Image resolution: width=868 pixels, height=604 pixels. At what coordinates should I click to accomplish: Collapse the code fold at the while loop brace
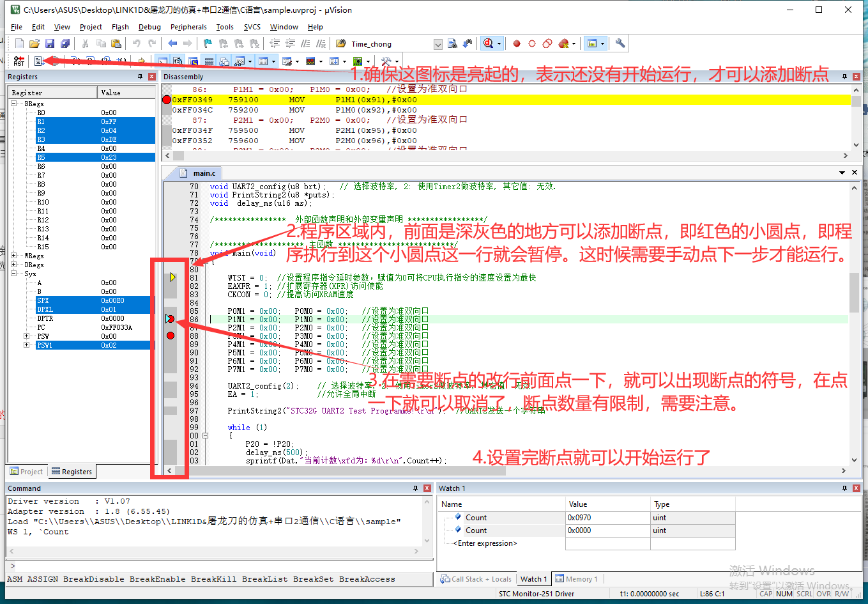tap(206, 436)
